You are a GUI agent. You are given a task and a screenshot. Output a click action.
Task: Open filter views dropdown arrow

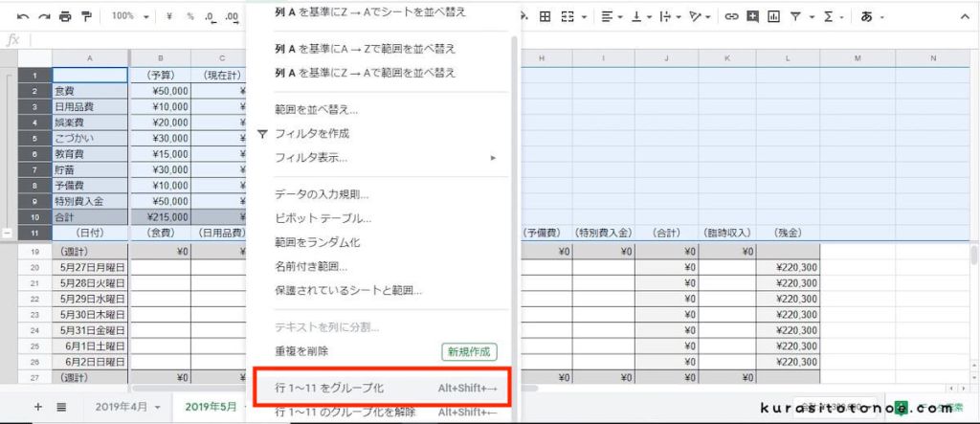pos(812,17)
